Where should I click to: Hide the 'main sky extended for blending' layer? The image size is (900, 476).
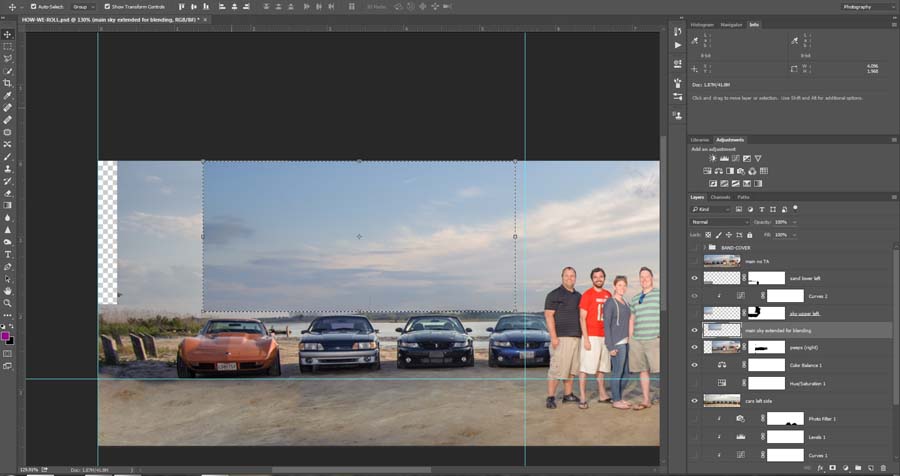pyautogui.click(x=695, y=331)
